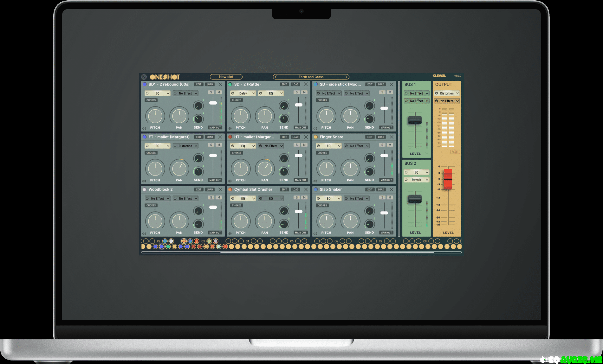Click the orange dot of Cymbal Slat Crasher
Viewport: 603px width, 364px height.
coord(230,189)
